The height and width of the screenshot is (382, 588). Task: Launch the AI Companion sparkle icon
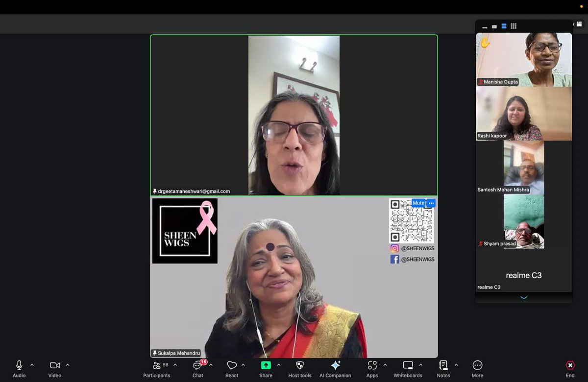coord(336,365)
